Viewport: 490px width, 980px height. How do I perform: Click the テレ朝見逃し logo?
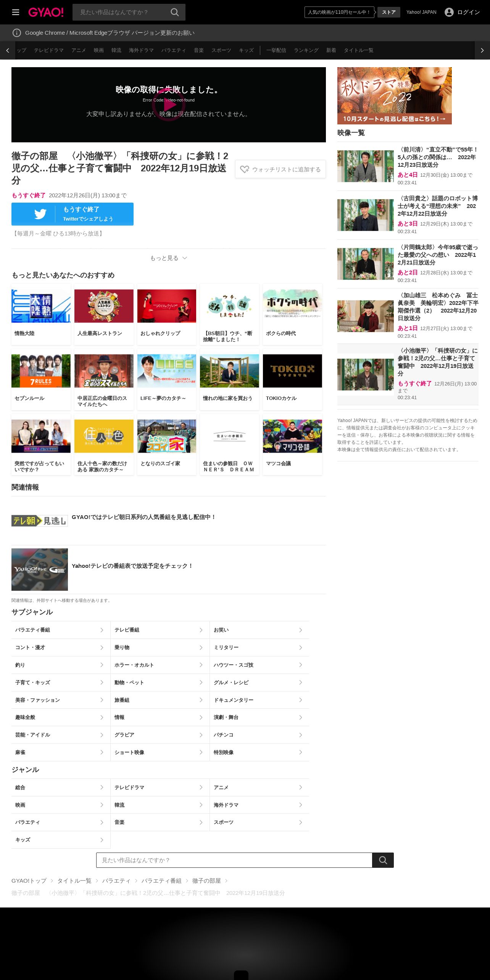click(40, 521)
